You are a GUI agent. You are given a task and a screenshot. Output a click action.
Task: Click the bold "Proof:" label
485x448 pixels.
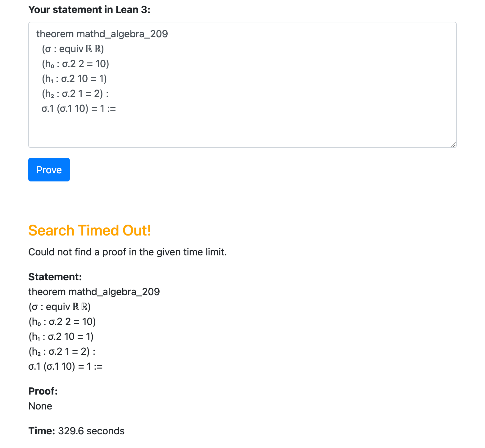click(x=43, y=391)
